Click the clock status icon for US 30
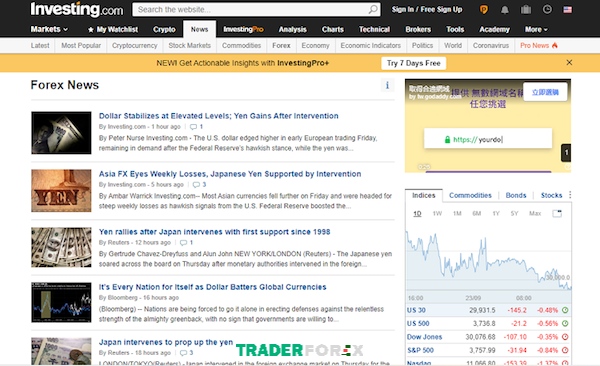The image size is (600, 366). click(565, 310)
